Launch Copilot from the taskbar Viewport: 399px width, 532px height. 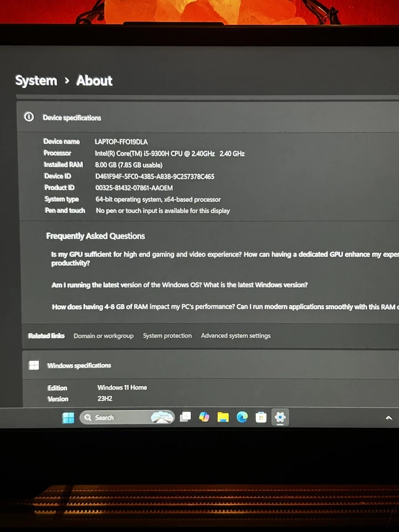coord(204,417)
